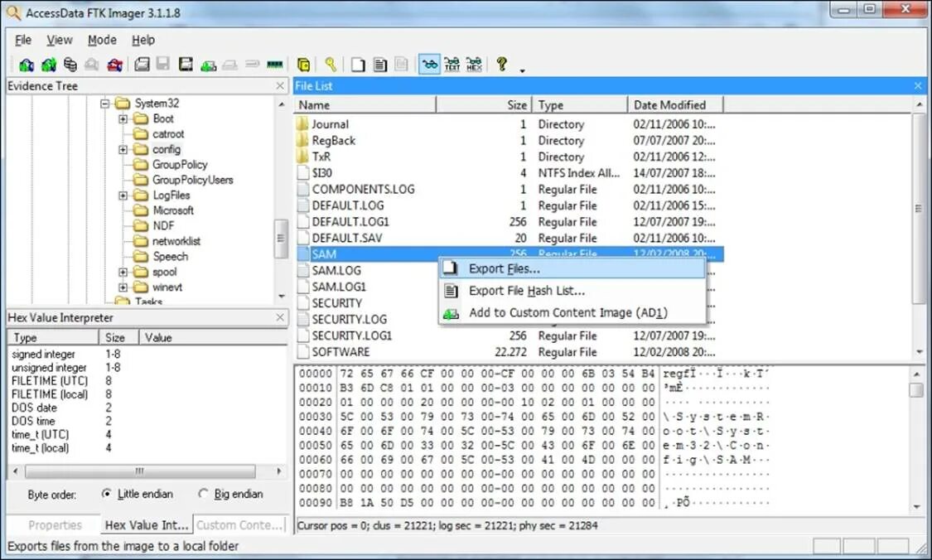Screen dimensions: 932x560
Task: Click Remove All Evidence Items icon
Action: coord(114,65)
